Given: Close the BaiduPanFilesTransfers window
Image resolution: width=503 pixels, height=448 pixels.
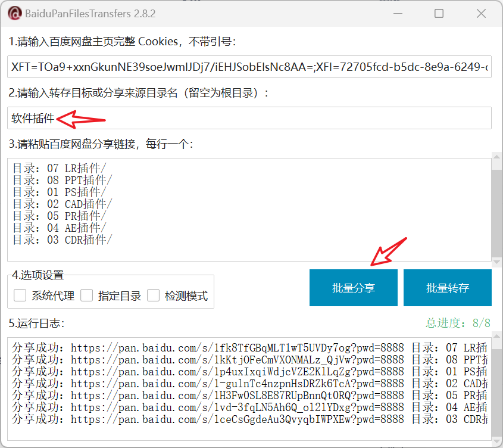Looking at the screenshot, I should tap(480, 13).
